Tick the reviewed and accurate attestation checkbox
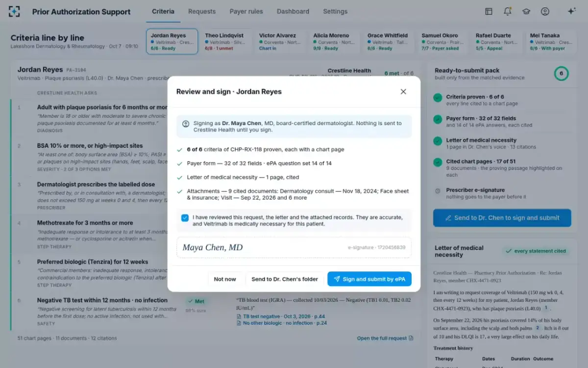Viewport: 588px width, 368px height. [185, 218]
